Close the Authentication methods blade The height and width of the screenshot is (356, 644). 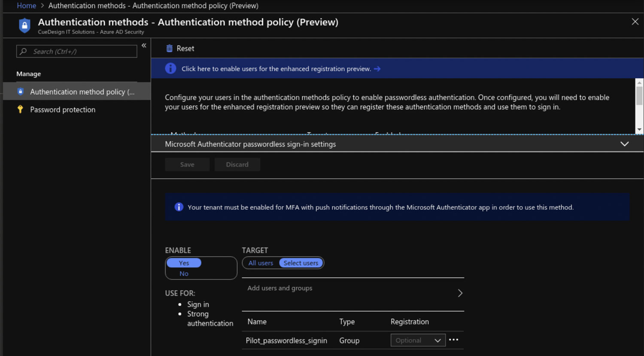pyautogui.click(x=635, y=21)
